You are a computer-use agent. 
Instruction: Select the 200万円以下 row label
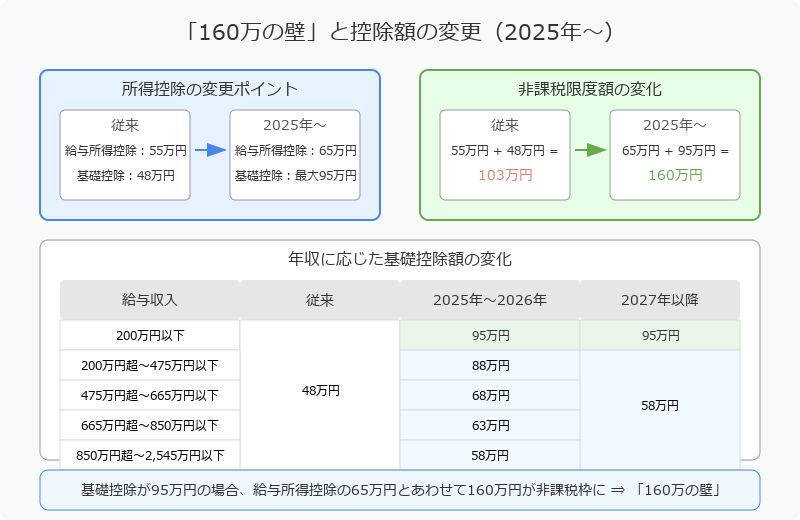point(150,335)
